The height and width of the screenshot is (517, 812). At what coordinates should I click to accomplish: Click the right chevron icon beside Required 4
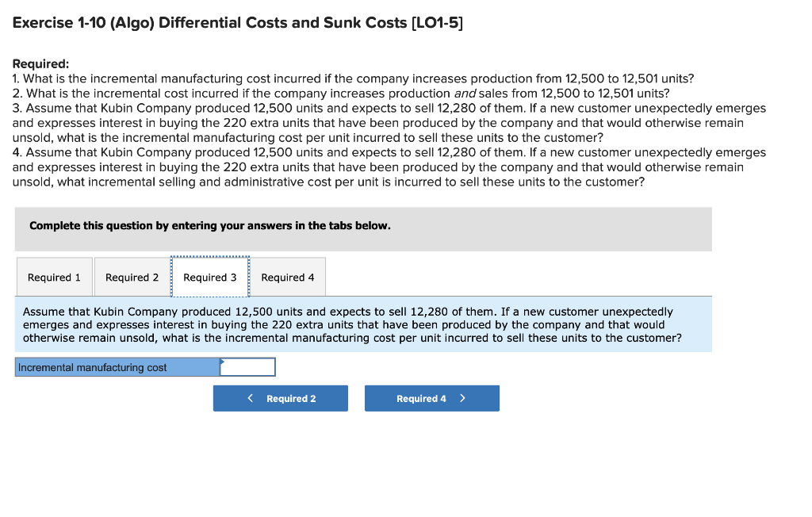click(x=463, y=398)
